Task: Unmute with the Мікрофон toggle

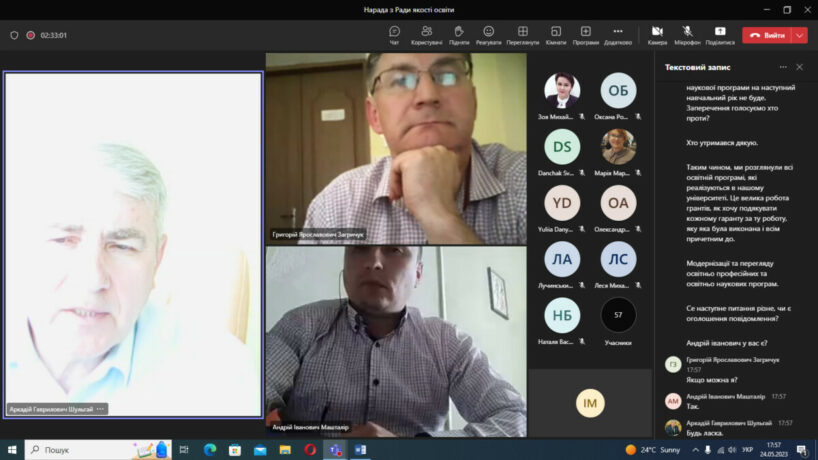Action: 687,35
